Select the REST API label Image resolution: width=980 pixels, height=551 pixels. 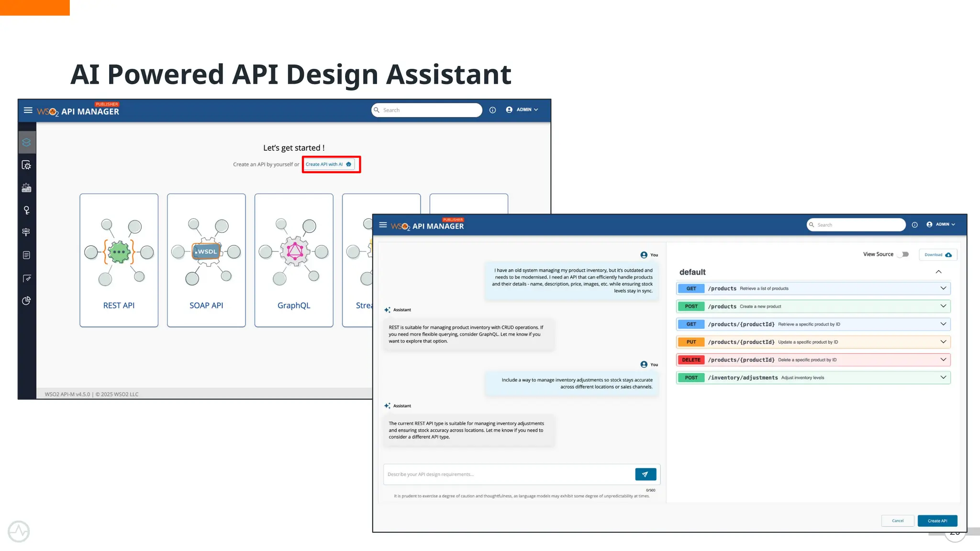point(119,306)
